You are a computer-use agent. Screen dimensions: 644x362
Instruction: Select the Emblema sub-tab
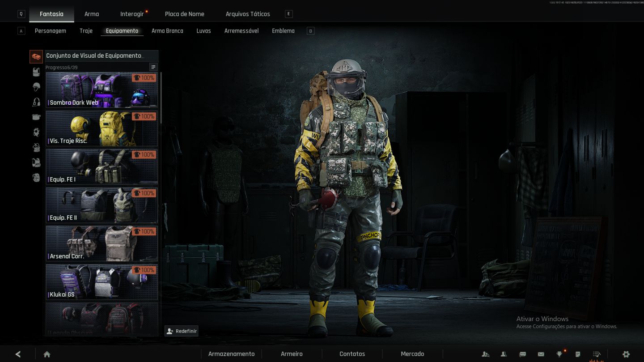click(x=283, y=31)
